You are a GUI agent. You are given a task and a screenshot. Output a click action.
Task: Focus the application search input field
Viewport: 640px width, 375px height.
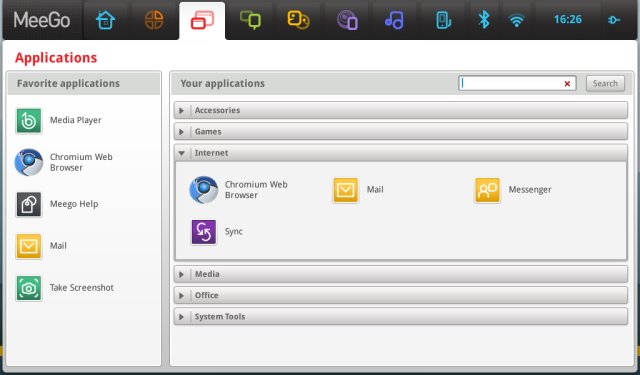pyautogui.click(x=517, y=83)
